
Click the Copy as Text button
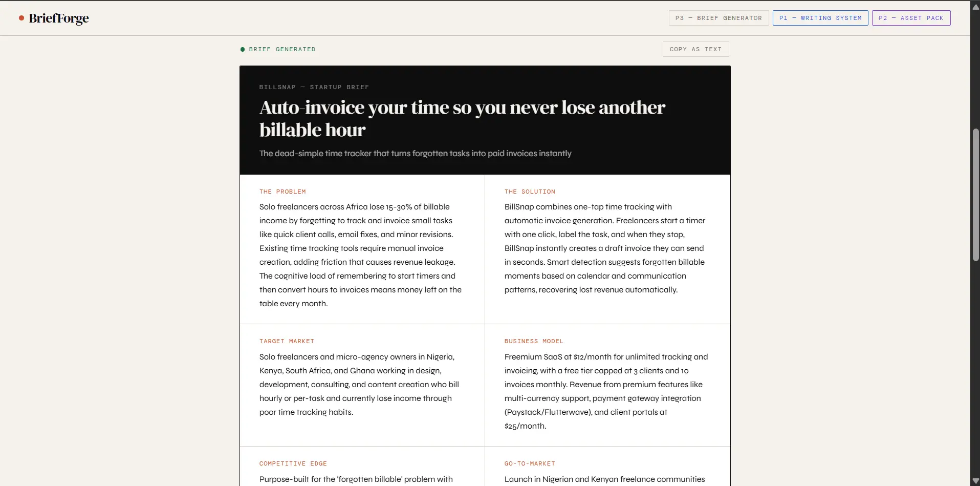click(695, 49)
